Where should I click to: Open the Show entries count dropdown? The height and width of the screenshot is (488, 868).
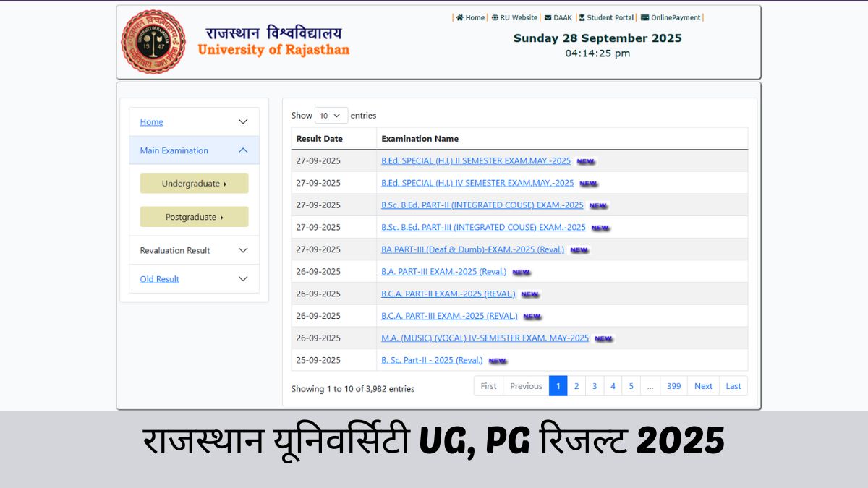(331, 115)
